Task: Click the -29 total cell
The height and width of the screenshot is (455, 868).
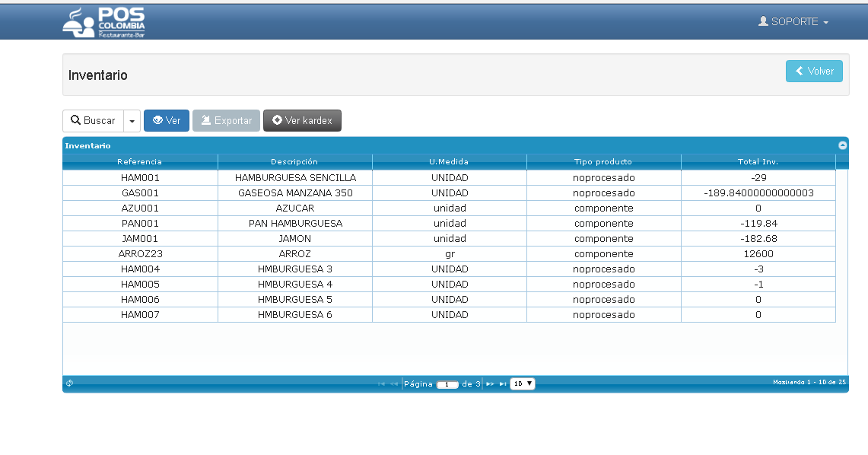Action: pos(758,178)
